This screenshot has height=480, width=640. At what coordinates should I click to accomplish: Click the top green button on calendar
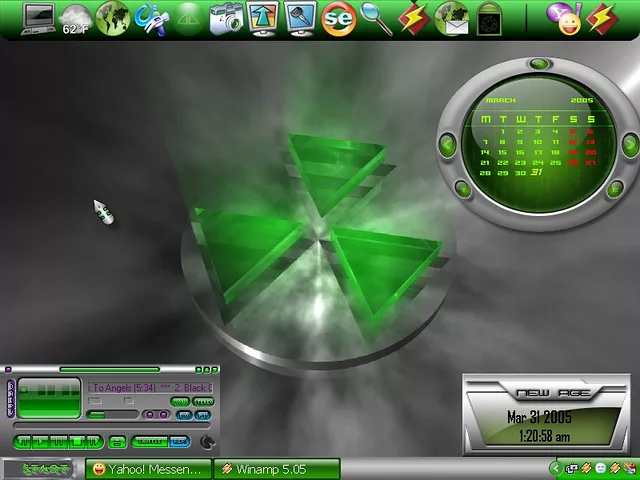click(x=540, y=64)
